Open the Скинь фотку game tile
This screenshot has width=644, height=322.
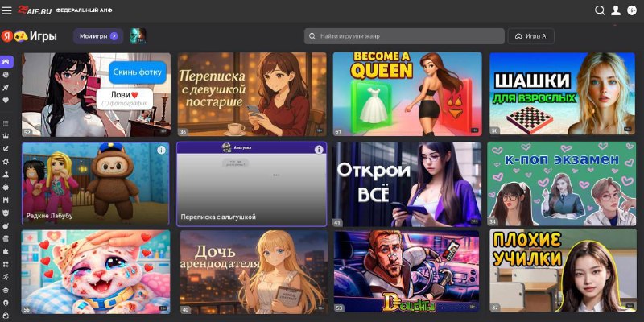click(96, 94)
